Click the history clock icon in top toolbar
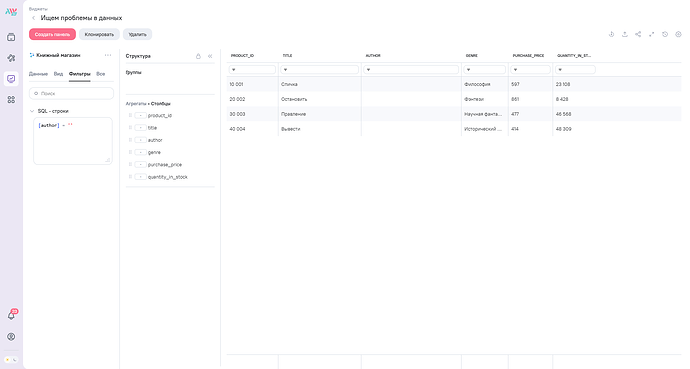Screen dimensions: 690x369 click(665, 34)
